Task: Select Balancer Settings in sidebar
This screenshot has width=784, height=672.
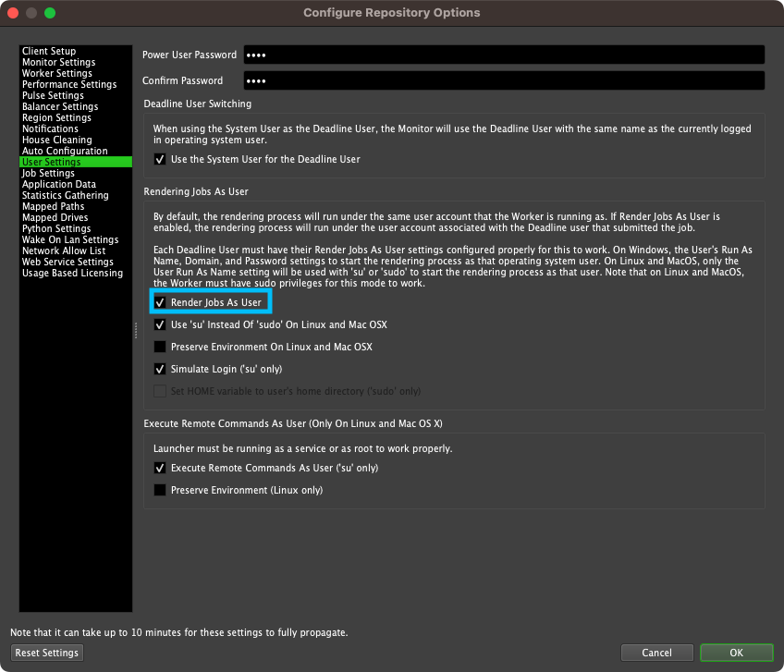Action: [x=76, y=106]
